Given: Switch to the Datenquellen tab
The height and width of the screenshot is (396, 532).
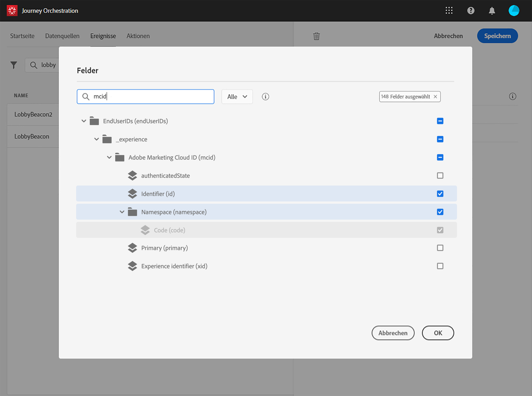Looking at the screenshot, I should (x=62, y=36).
